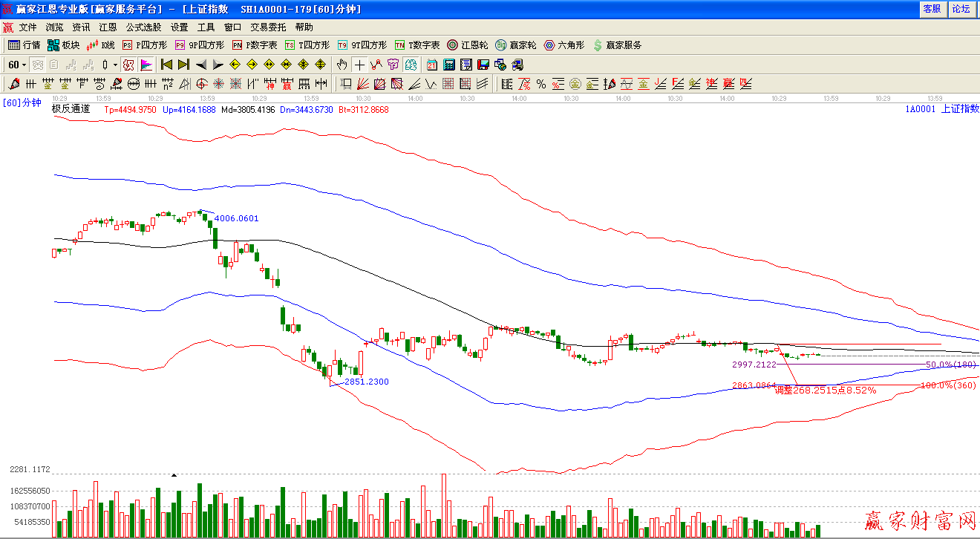Select the hand pan tool
Image resolution: width=980 pixels, height=539 pixels.
click(342, 65)
